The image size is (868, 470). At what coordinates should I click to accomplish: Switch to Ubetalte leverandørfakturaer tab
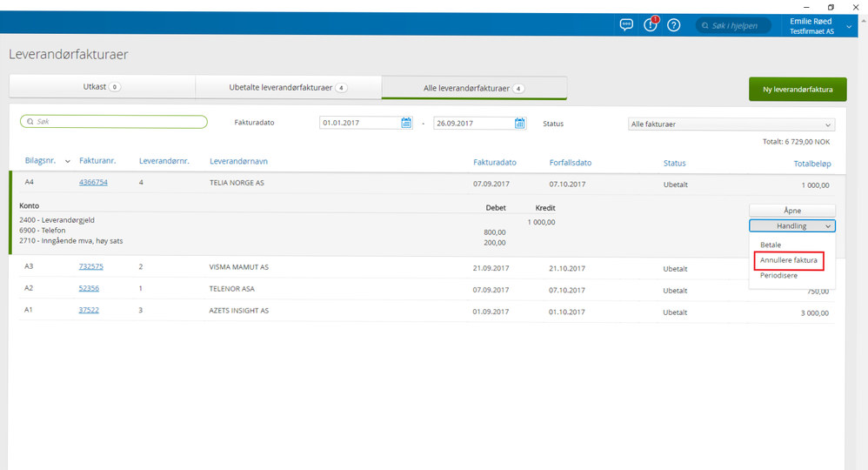click(x=289, y=88)
